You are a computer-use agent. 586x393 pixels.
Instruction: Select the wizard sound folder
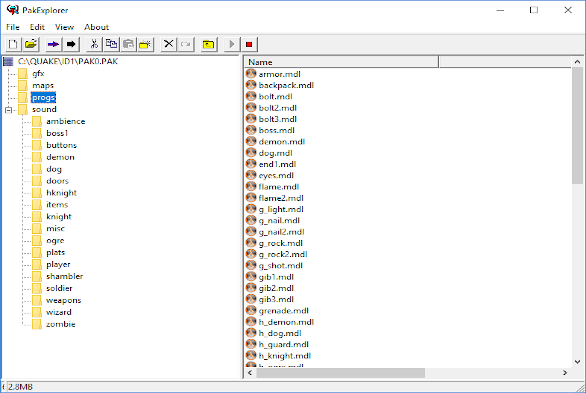coord(59,312)
